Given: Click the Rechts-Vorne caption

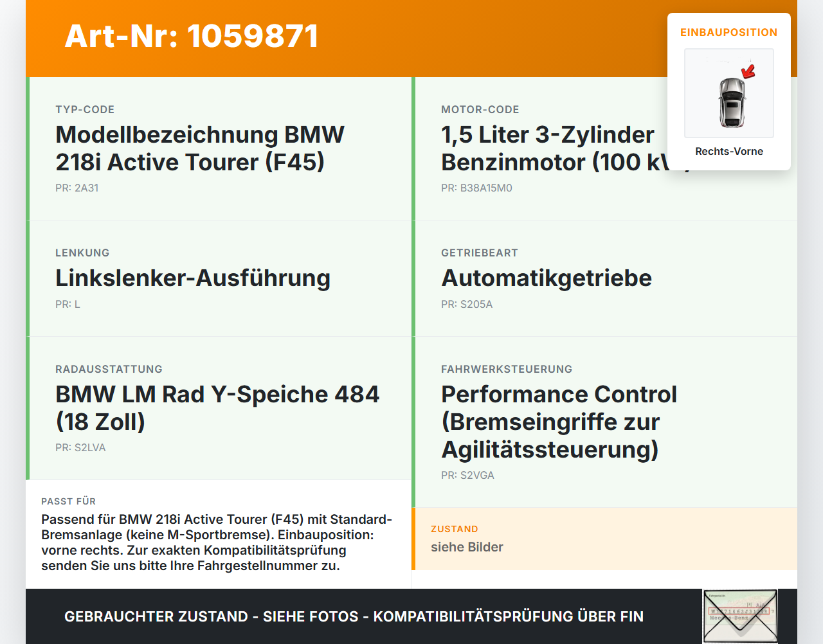Looking at the screenshot, I should coord(729,151).
